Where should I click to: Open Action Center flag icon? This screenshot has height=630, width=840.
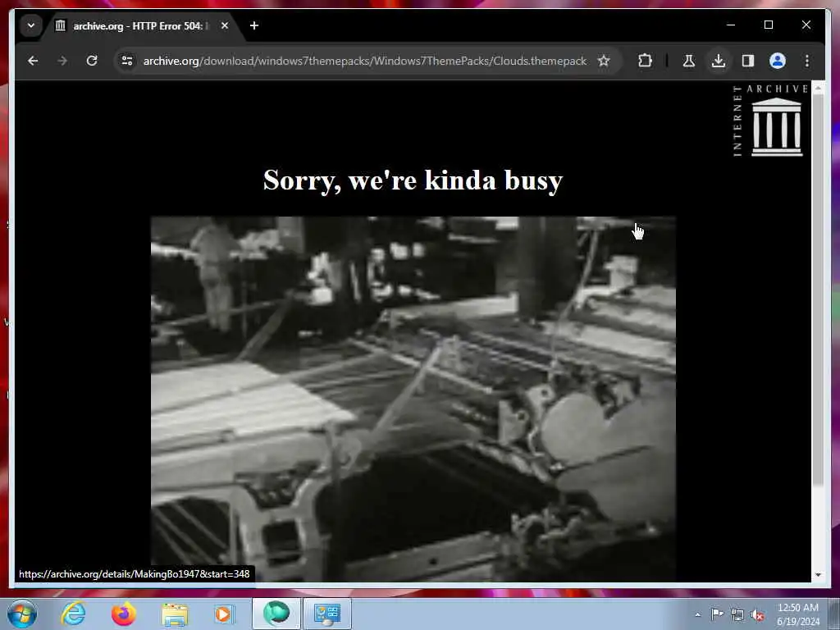(x=717, y=614)
